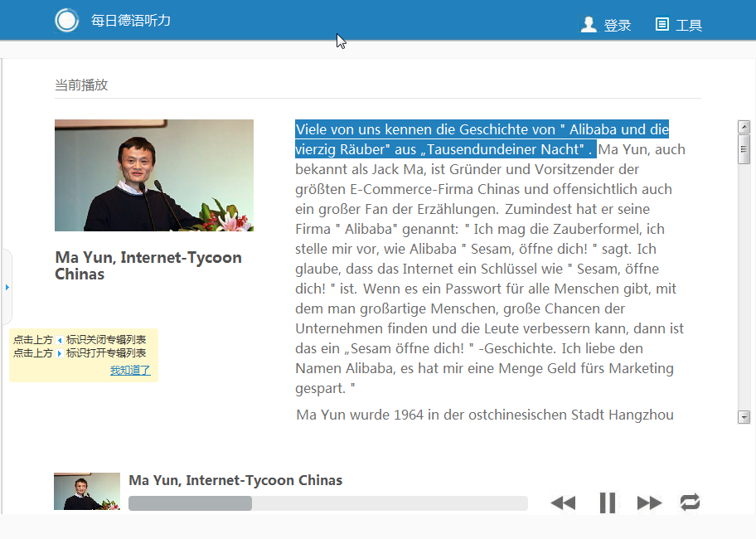Open Jack Ma's large article photo
Image resolution: width=756 pixels, height=539 pixels.
(154, 176)
